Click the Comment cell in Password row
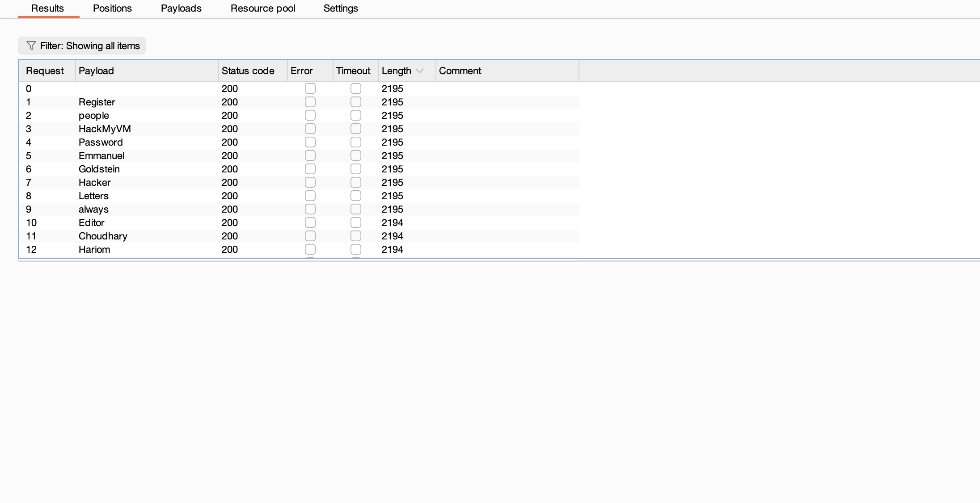The image size is (980, 503). [507, 142]
